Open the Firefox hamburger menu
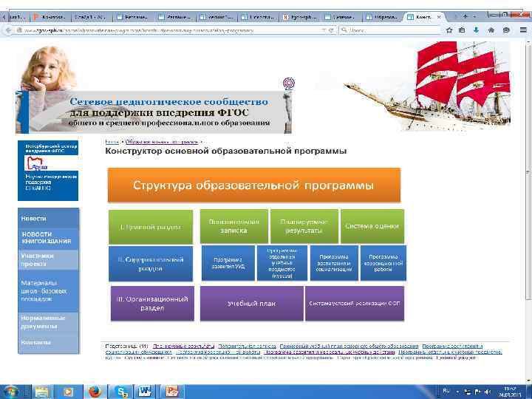Screen dimensions: 532x399 pos(523,30)
